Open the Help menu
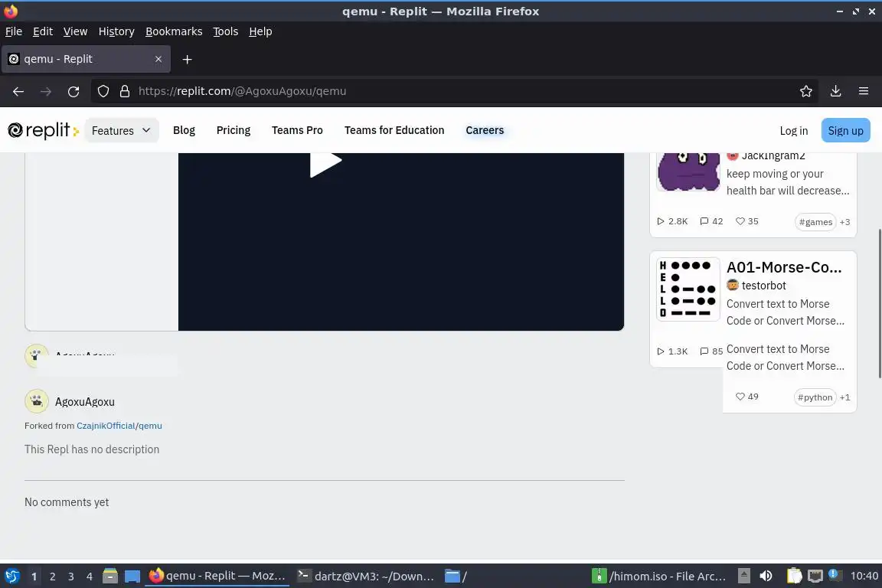Screen dimensions: 882x588 coord(260,31)
